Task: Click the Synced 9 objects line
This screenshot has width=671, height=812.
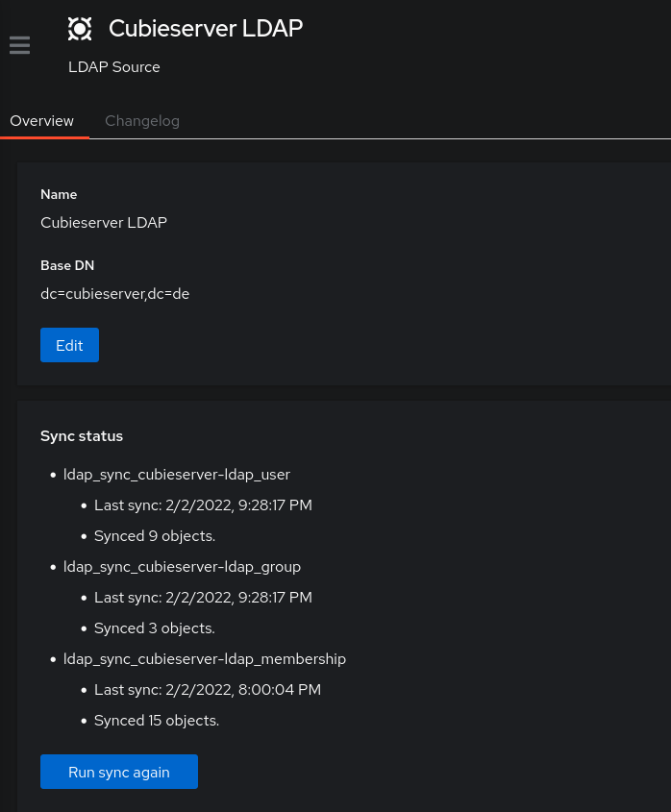Action: 155,536
